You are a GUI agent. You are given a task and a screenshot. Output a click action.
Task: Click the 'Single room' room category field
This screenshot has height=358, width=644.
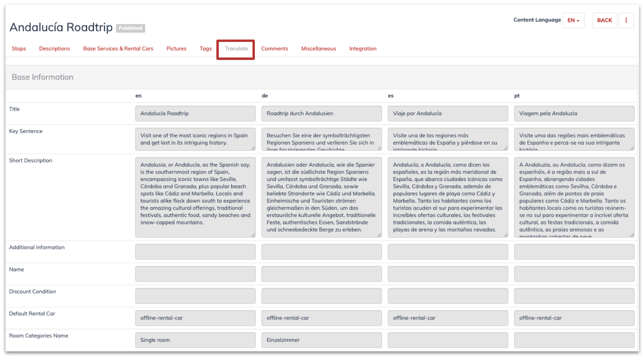195,340
